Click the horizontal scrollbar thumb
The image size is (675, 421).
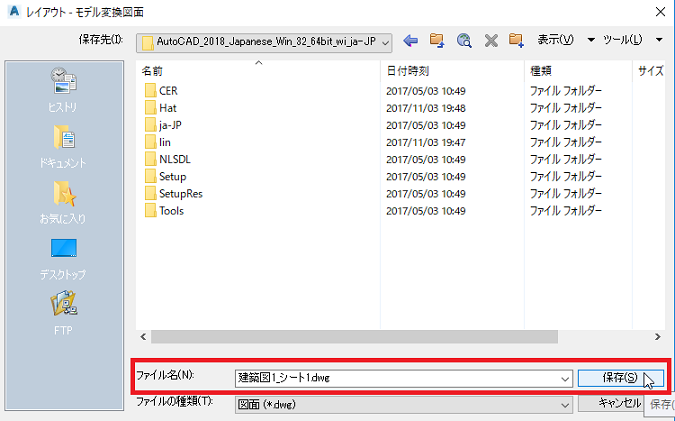(x=354, y=337)
